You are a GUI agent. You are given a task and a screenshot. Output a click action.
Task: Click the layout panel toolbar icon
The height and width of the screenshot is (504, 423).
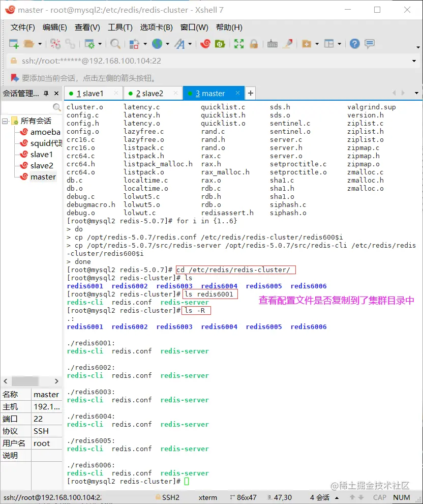(x=329, y=44)
